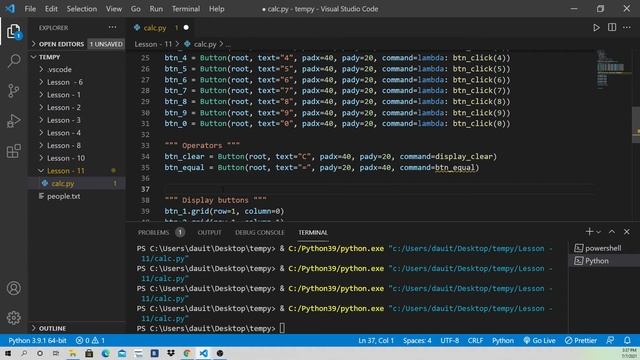
Task: Open the launch profile dropdown next to plus
Action: 598,232
